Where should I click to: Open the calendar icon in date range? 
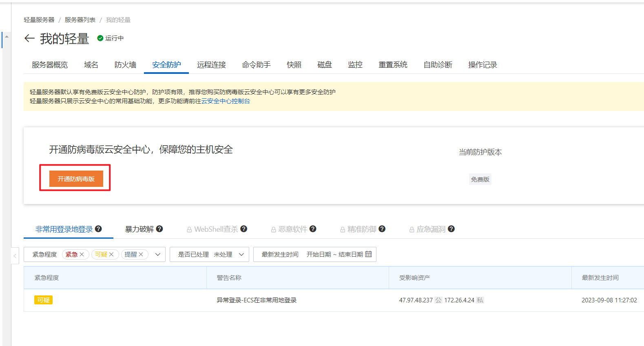[x=368, y=254]
